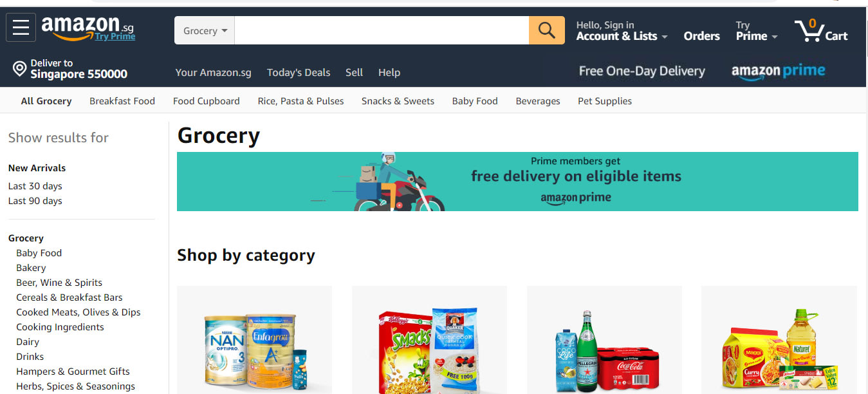Open the hamburger navigation menu
868x394 pixels.
[21, 28]
